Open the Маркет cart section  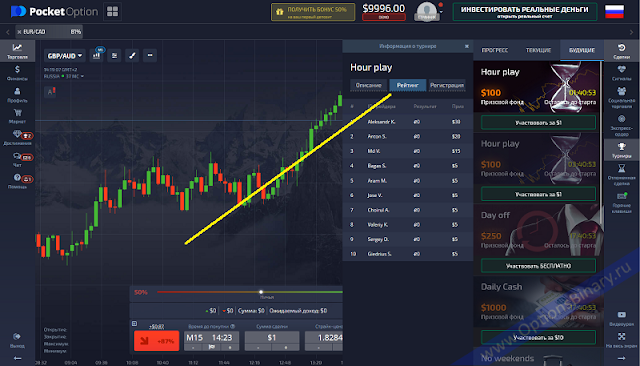pos(17,116)
